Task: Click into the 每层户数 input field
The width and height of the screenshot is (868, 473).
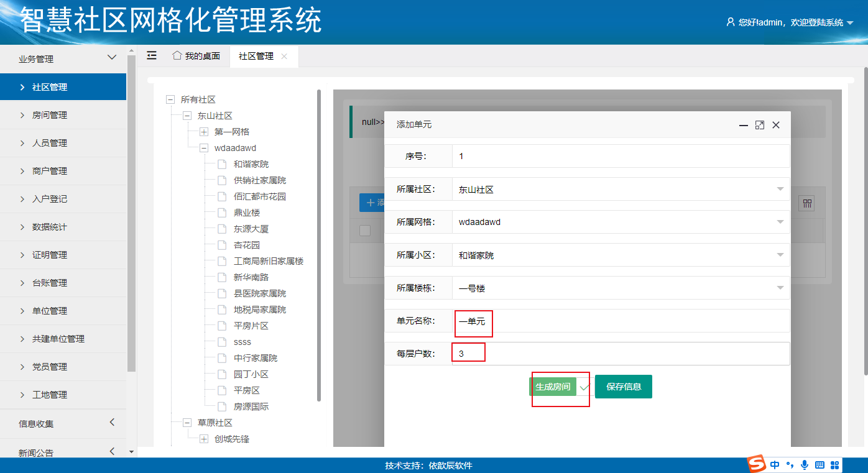Action: click(x=620, y=354)
